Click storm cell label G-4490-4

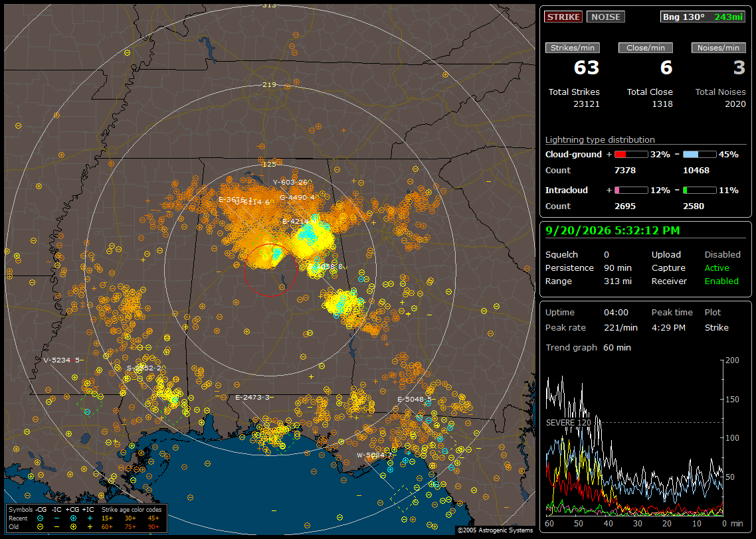pos(297,197)
